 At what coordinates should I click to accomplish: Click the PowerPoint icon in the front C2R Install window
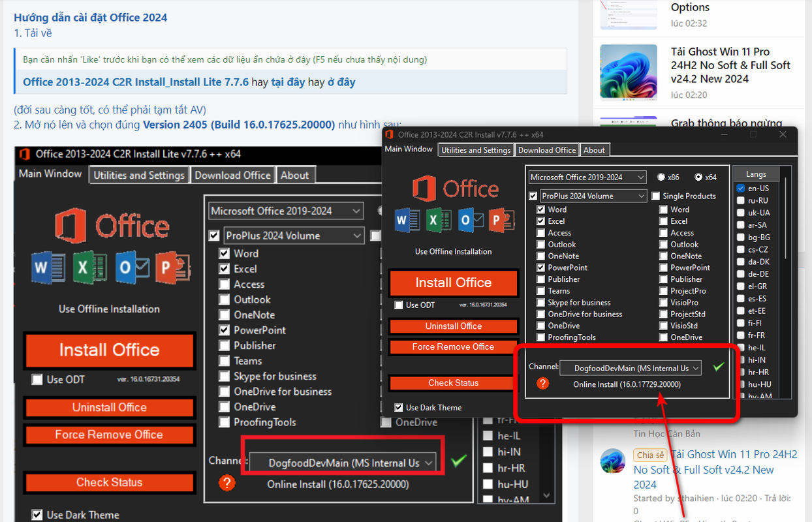coord(501,221)
